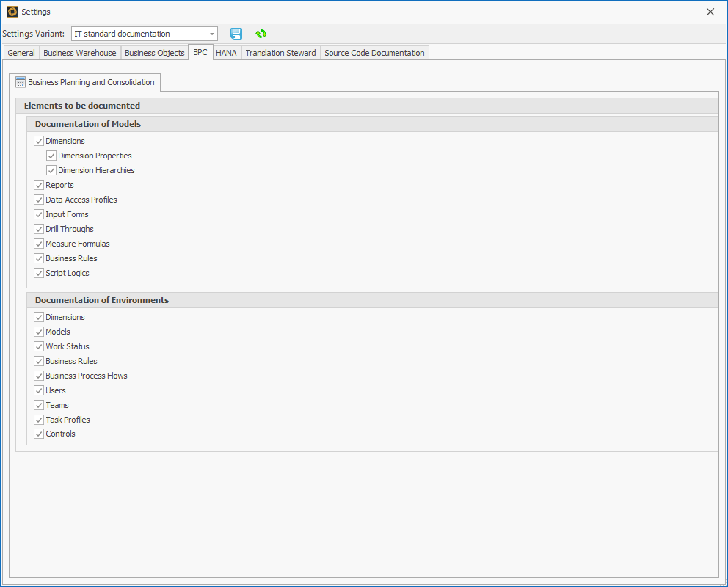The width and height of the screenshot is (728, 587).
Task: Uncheck Work Status under Documentation of Environments
Action: click(38, 346)
